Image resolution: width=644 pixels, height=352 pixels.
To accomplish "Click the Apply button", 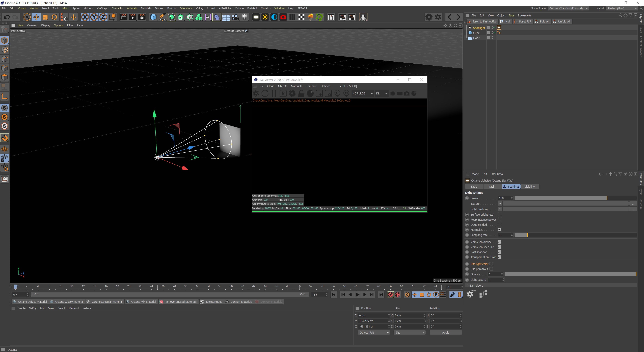I will [x=445, y=333].
